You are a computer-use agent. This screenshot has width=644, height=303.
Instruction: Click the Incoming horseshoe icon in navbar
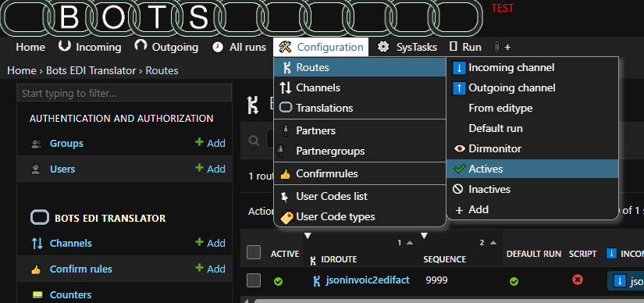coord(65,46)
